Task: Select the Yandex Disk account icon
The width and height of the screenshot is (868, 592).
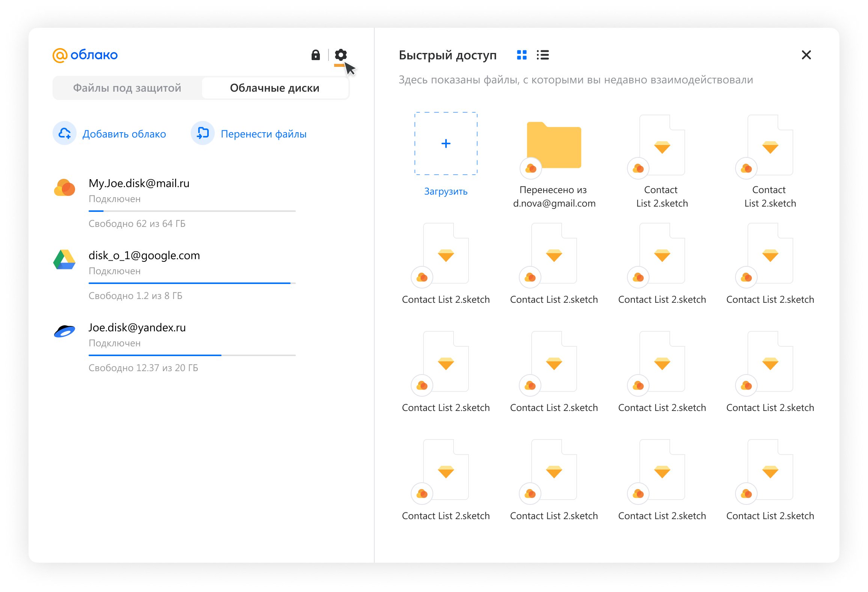Action: tap(65, 331)
